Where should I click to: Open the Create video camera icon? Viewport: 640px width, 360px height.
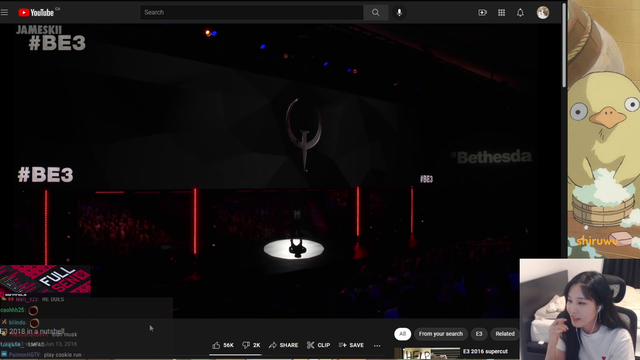click(x=482, y=13)
